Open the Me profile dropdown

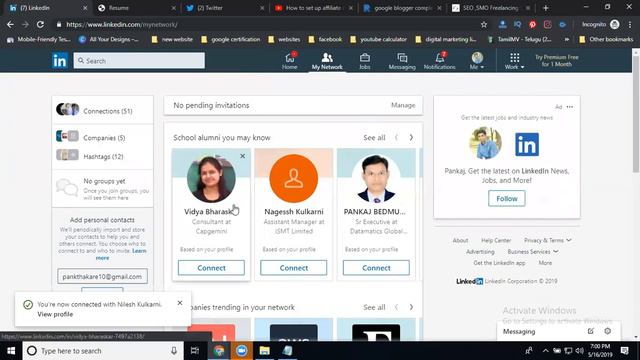pyautogui.click(x=477, y=61)
